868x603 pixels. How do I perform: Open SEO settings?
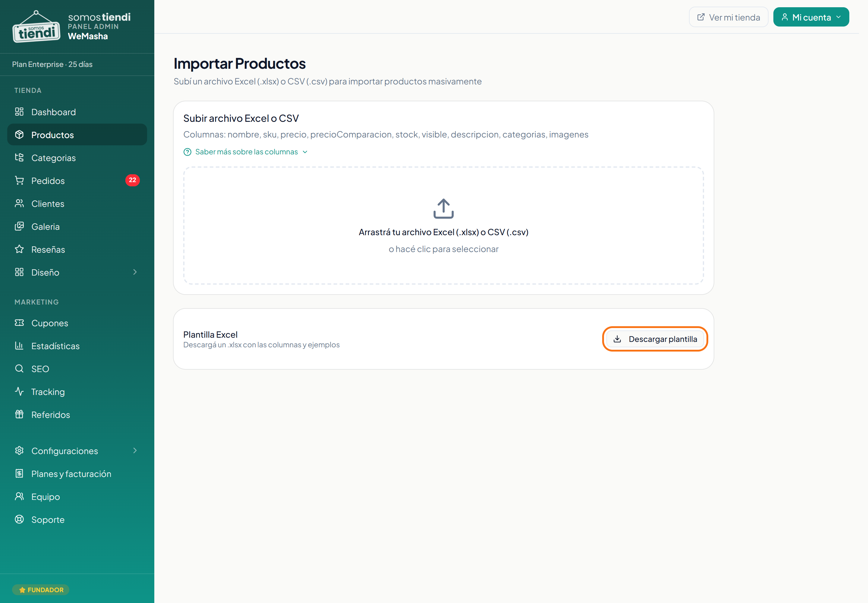77,368
